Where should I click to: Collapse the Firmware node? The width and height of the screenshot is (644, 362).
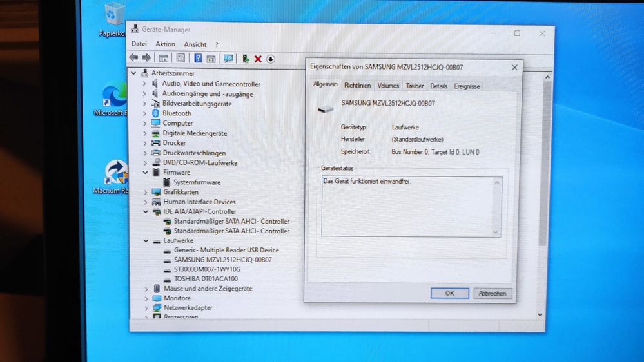pyautogui.click(x=145, y=173)
